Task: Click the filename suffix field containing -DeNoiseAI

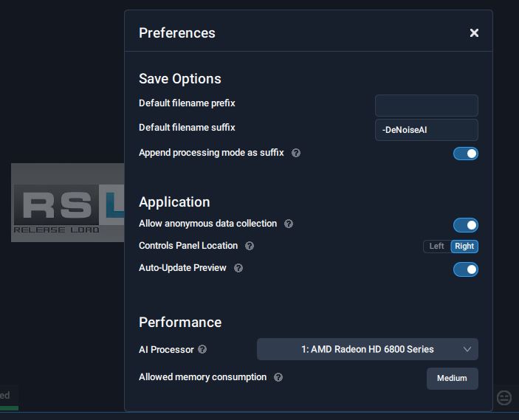Action: (x=426, y=130)
